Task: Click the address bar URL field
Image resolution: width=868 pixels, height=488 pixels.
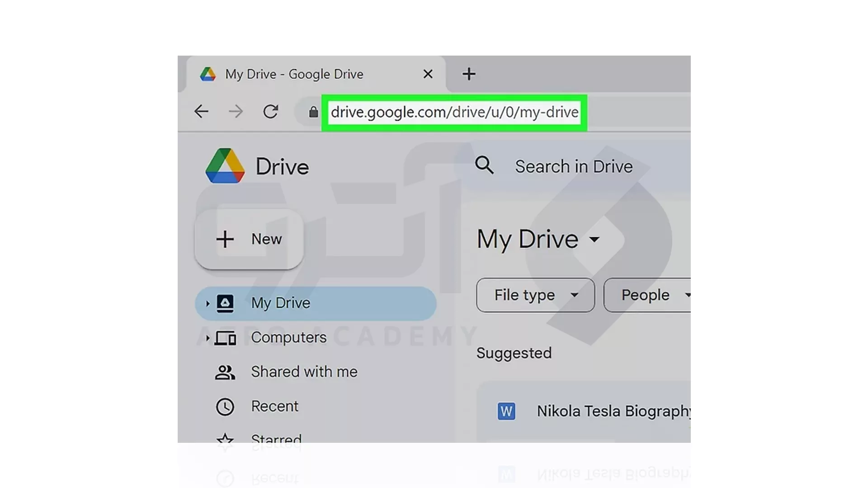Action: click(x=454, y=112)
